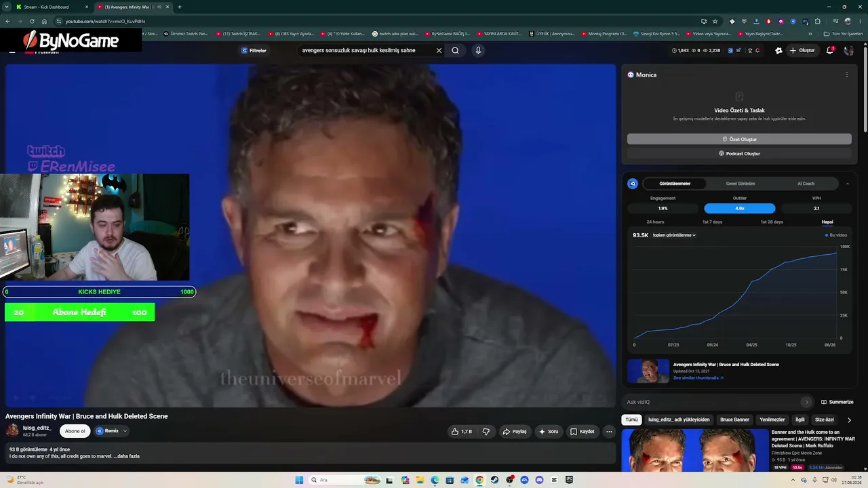Click the vidIQ video thumbnail preview
Image resolution: width=868 pixels, height=488 pixels.
click(648, 371)
